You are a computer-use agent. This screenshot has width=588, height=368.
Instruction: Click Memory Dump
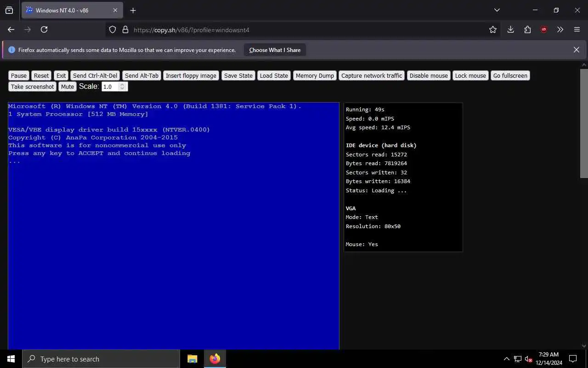[315, 75]
